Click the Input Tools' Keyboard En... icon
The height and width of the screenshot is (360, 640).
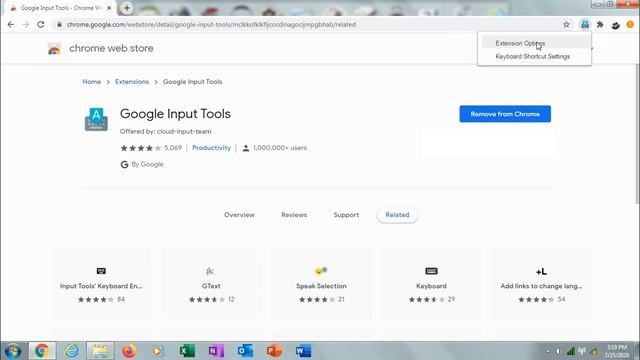click(101, 271)
